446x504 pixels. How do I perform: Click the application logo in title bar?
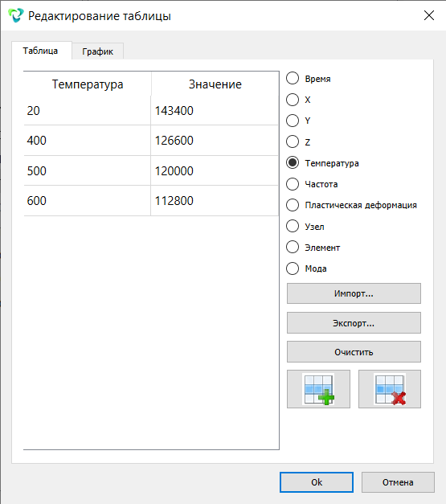coord(16,15)
